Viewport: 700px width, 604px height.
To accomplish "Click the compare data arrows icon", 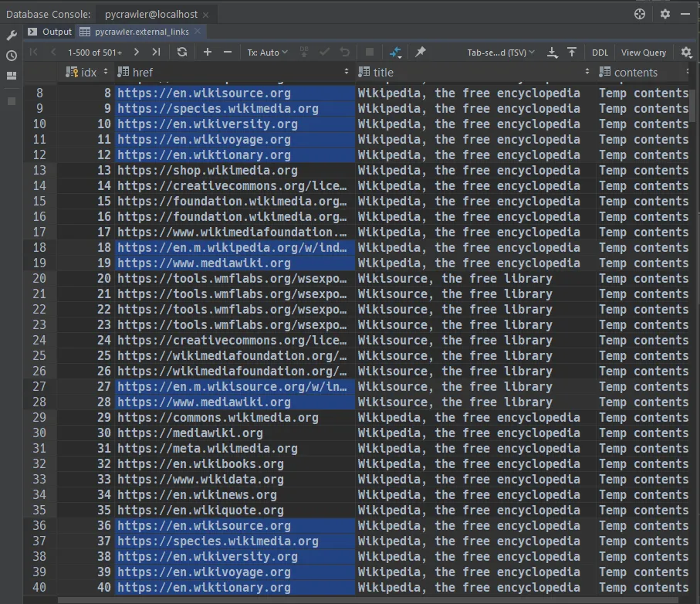I will pyautogui.click(x=396, y=53).
